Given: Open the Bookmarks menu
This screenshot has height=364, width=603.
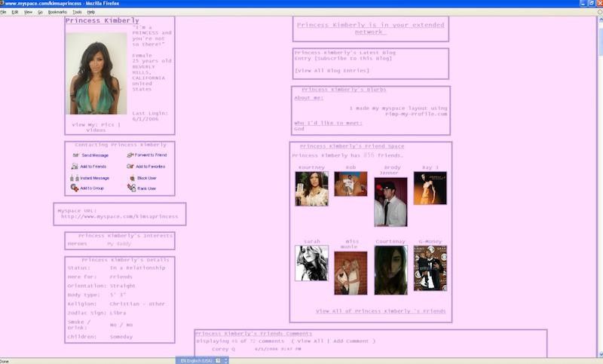Looking at the screenshot, I should point(57,12).
